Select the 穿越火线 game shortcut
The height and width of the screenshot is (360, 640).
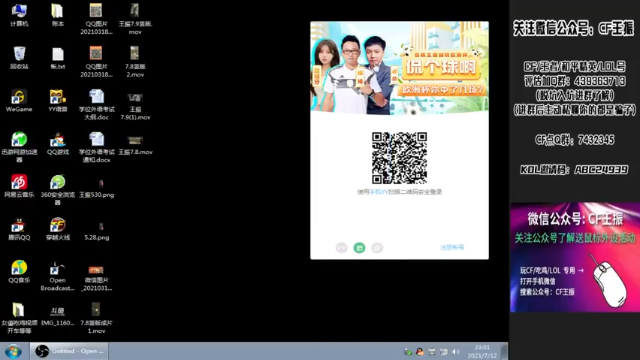point(58,229)
